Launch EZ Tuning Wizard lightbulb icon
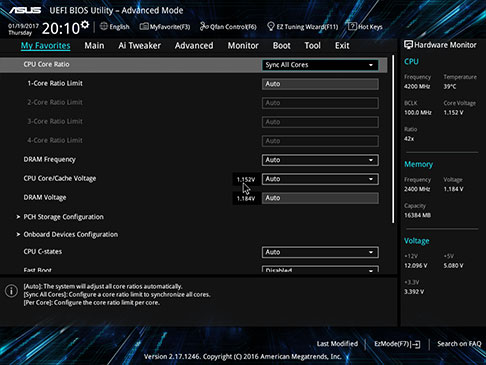The height and width of the screenshot is (365, 486). coord(271,26)
